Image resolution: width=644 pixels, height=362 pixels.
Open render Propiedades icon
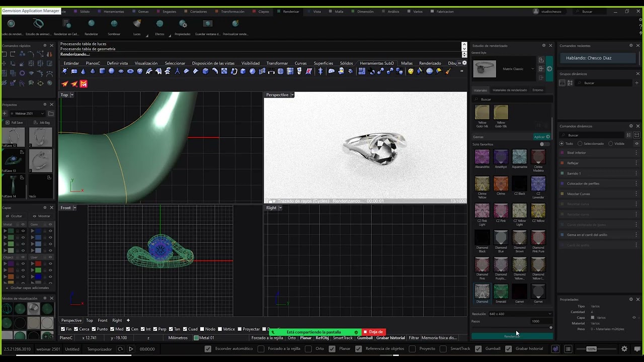click(183, 24)
